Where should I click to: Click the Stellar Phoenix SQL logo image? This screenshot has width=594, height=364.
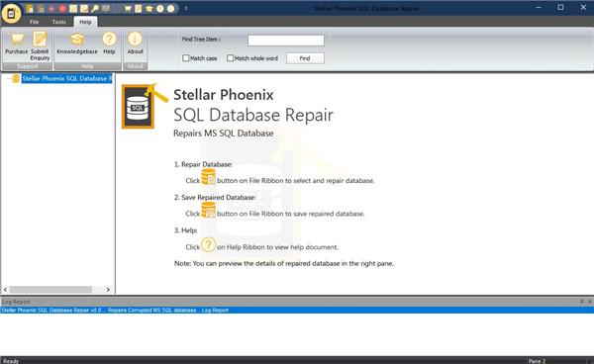tap(145, 106)
